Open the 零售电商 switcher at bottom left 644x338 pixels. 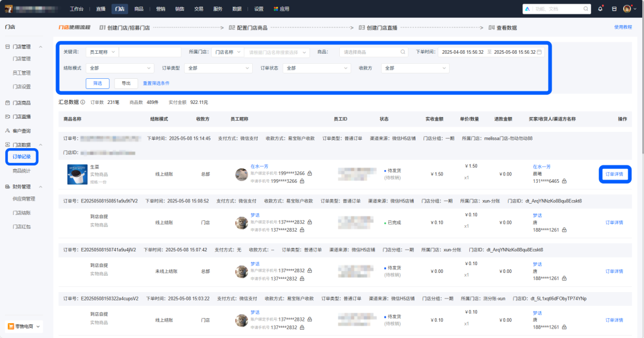24,327
